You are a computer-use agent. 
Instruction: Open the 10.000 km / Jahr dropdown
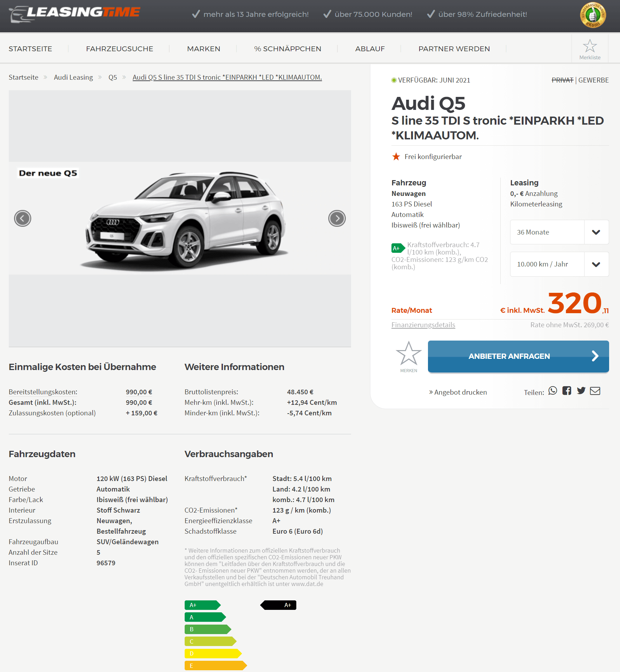pyautogui.click(x=559, y=264)
